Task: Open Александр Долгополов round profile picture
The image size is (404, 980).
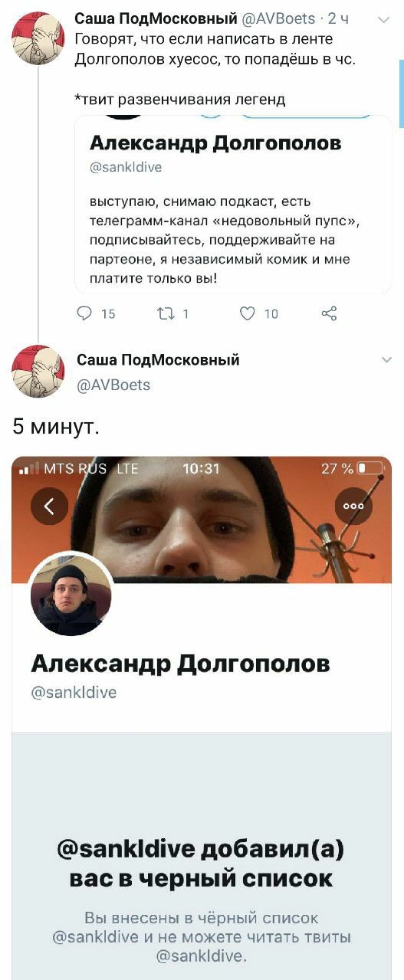Action: (x=71, y=596)
